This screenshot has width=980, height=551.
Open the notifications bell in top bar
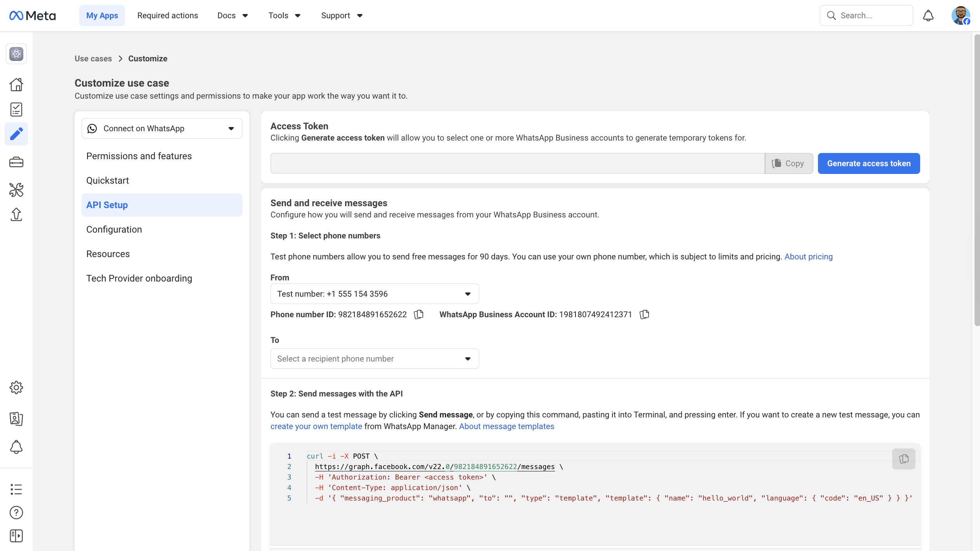(x=928, y=16)
